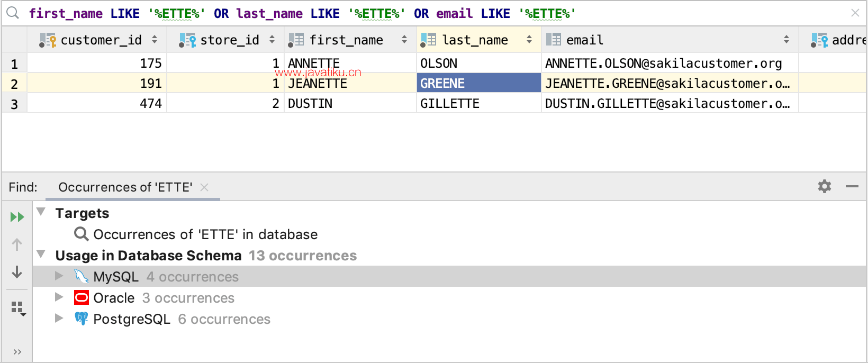Hide the Find panel with minus icon
The width and height of the screenshot is (868, 363).
(x=852, y=186)
